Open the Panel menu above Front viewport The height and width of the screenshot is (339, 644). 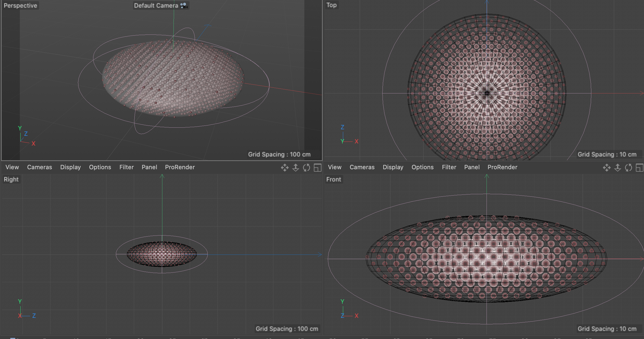[472, 167]
